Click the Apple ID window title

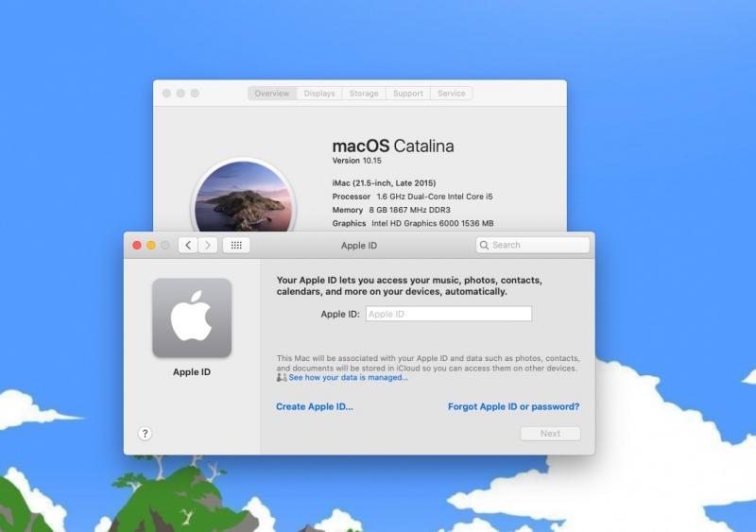pos(359,246)
